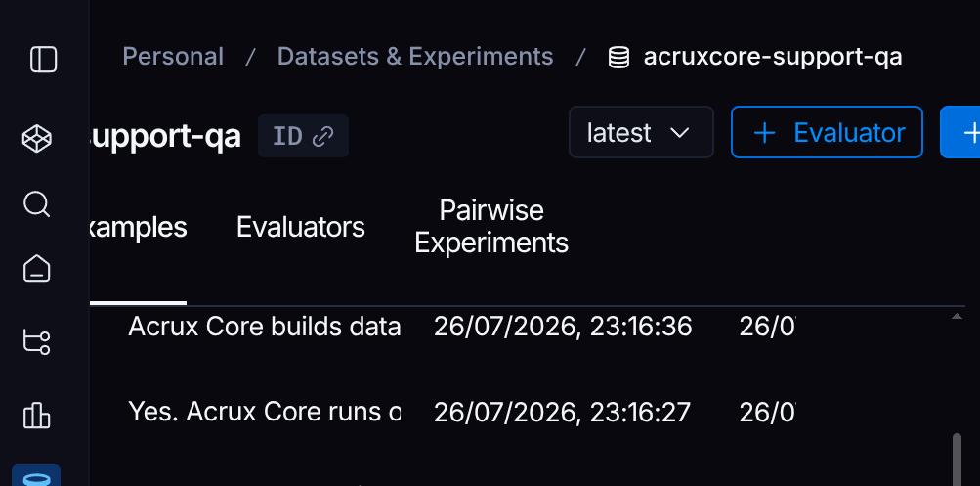Open the branch nodes icon in sidebar
Screen dimensions: 980x486
36,341
